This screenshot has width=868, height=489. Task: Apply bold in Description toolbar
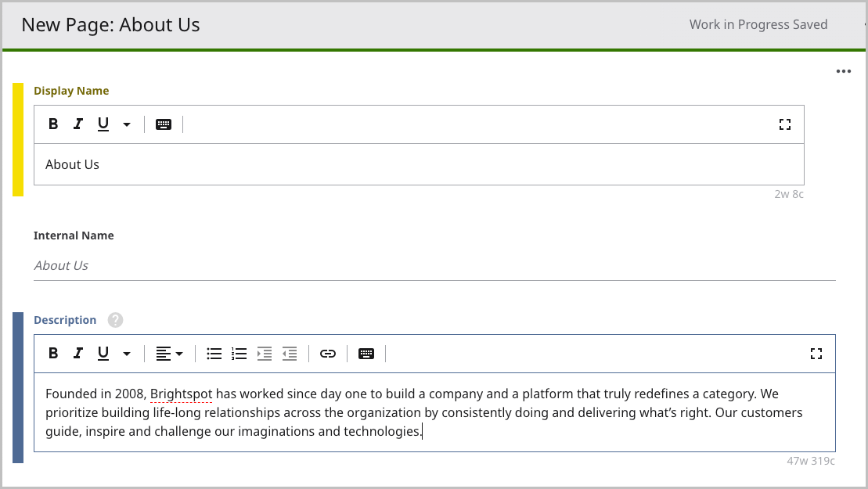[53, 353]
